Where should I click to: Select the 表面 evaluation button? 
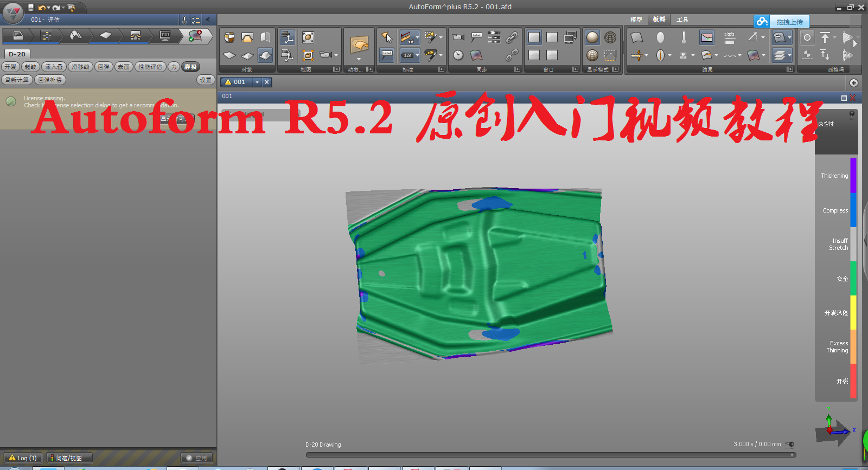point(124,67)
